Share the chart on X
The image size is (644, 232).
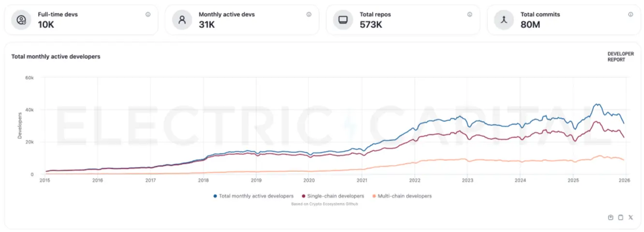point(630,217)
